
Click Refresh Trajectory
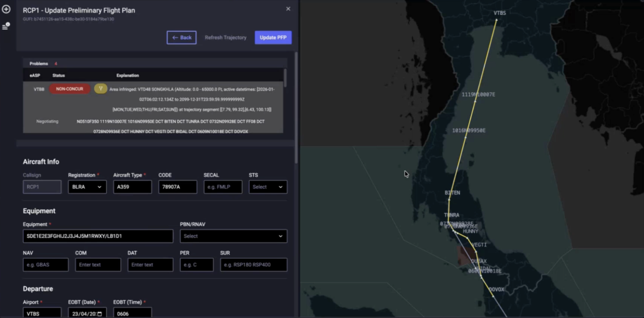coord(226,38)
